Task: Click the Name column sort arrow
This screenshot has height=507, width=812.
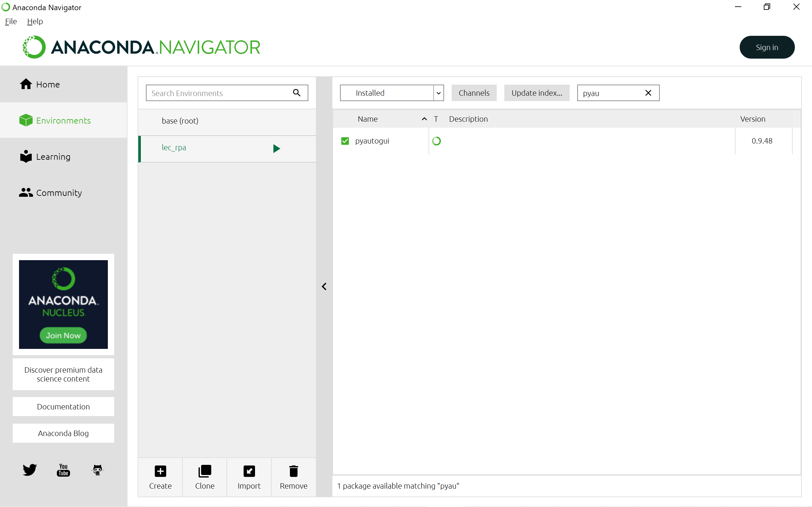Action: 424,119
